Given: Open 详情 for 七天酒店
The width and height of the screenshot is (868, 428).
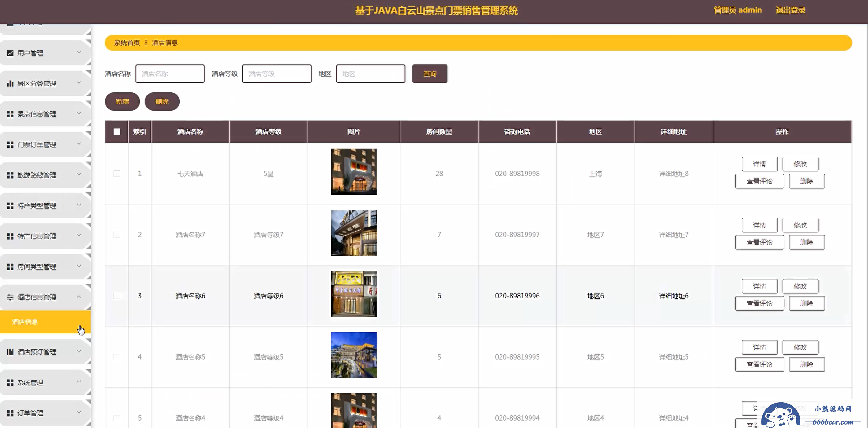Looking at the screenshot, I should click(760, 164).
